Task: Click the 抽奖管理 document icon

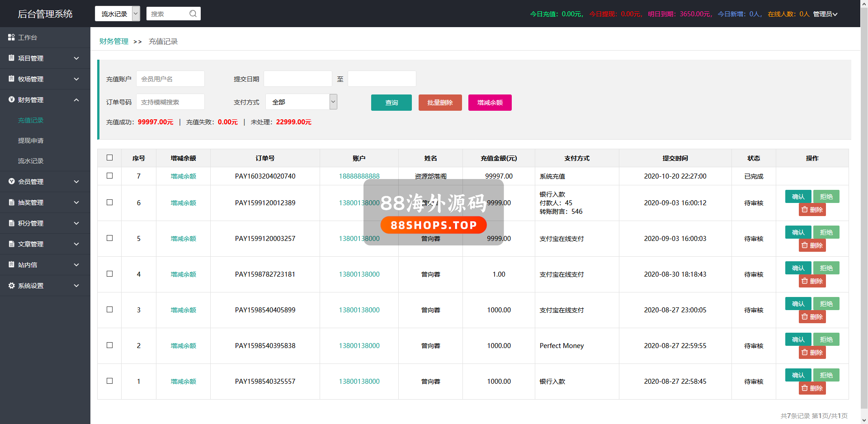Action: pyautogui.click(x=11, y=203)
